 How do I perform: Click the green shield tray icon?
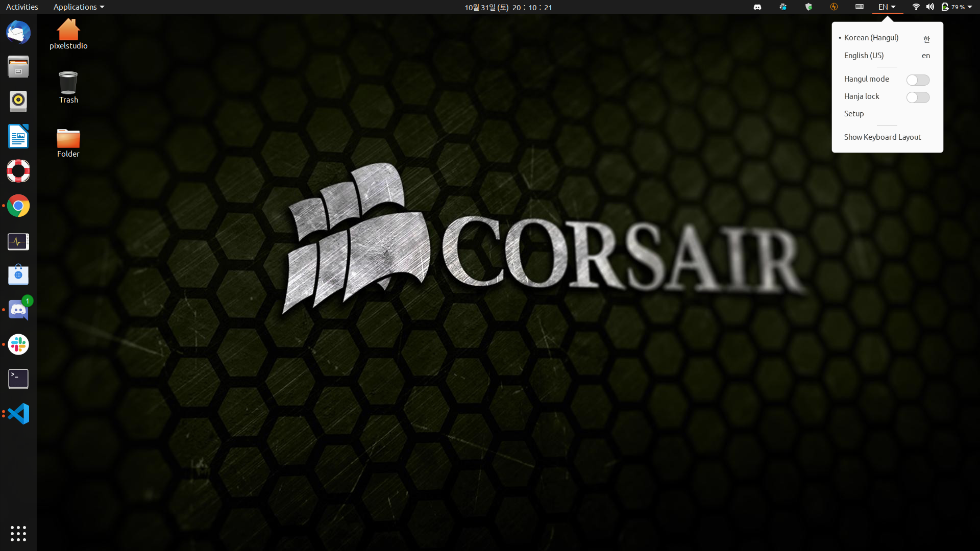coord(808,7)
